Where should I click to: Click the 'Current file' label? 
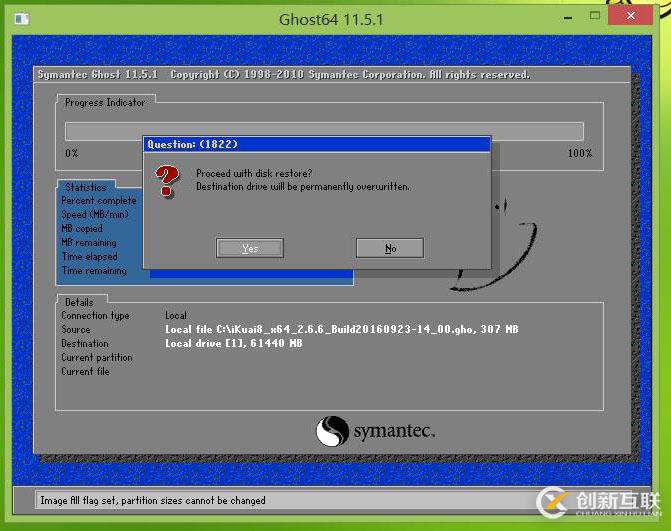click(x=85, y=371)
